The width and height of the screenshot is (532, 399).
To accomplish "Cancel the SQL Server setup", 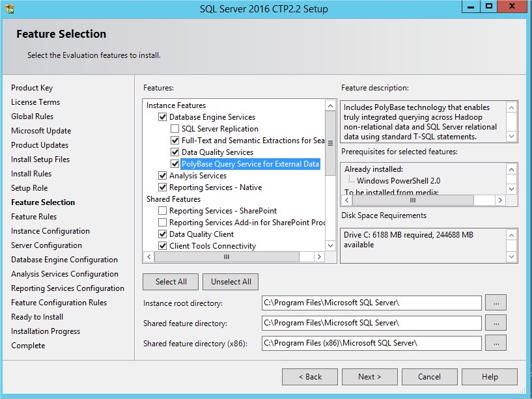I will tap(429, 376).
